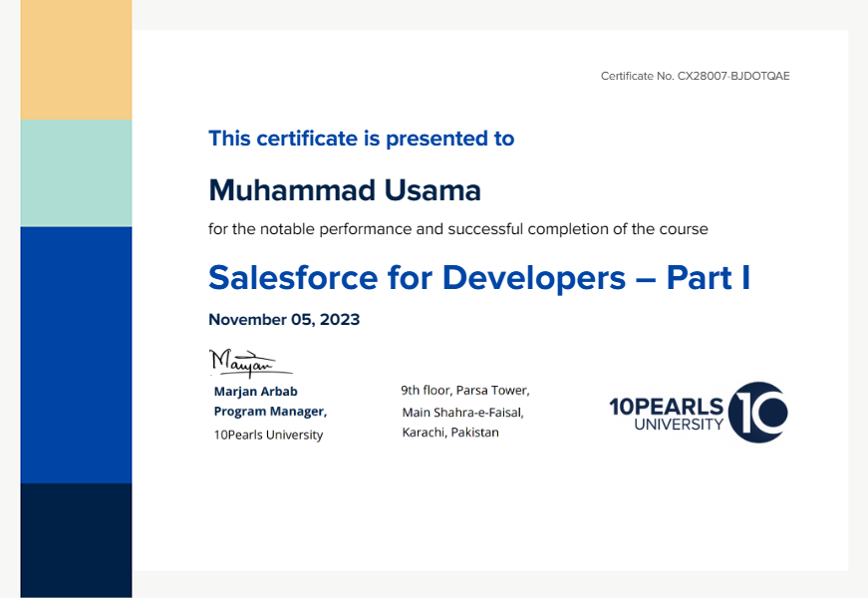Click the "for the notable performance" description line
This screenshot has height=598, width=868.
coord(457,229)
